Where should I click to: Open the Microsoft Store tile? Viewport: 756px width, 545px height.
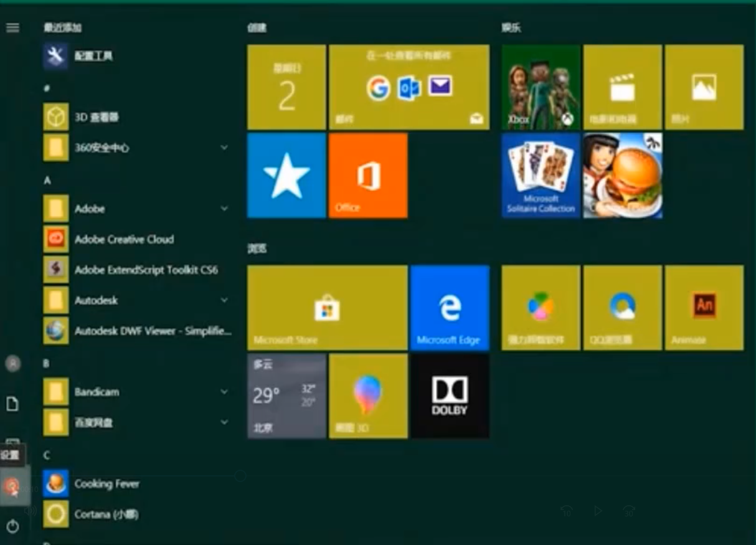327,308
